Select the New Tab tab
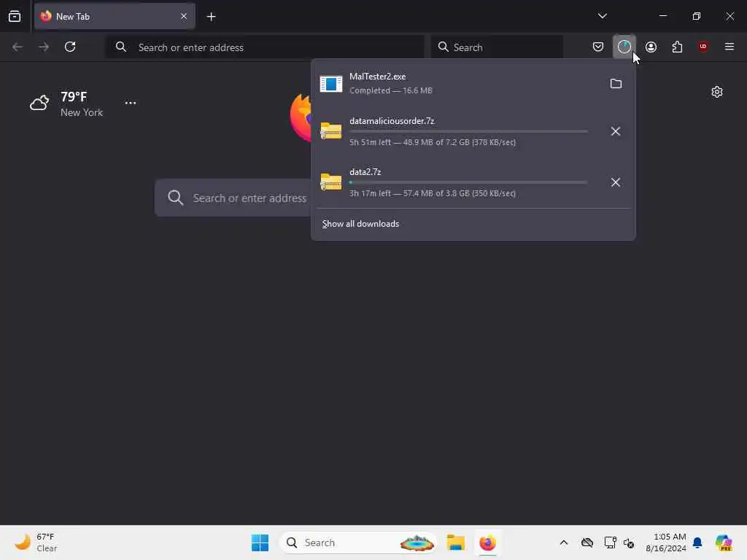This screenshot has width=747, height=560. 115,17
